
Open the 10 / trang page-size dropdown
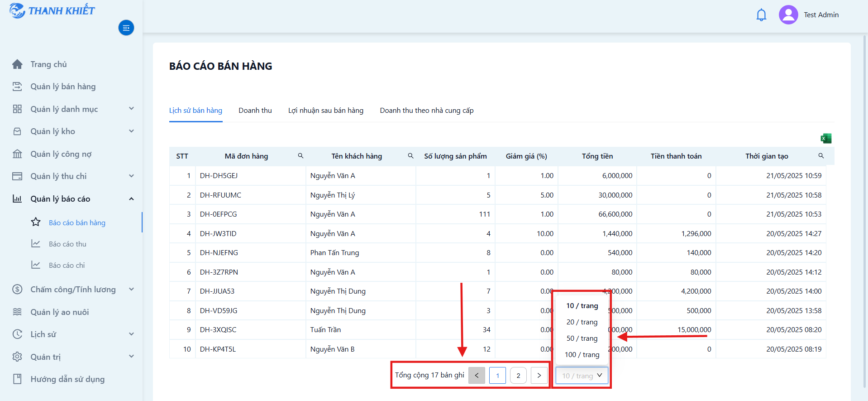point(582,376)
